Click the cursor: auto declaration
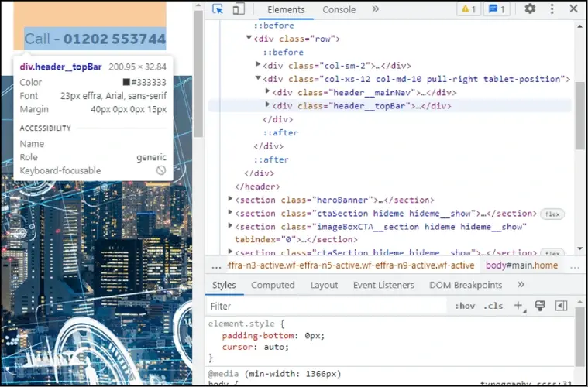This screenshot has height=387, width=588. [x=256, y=347]
